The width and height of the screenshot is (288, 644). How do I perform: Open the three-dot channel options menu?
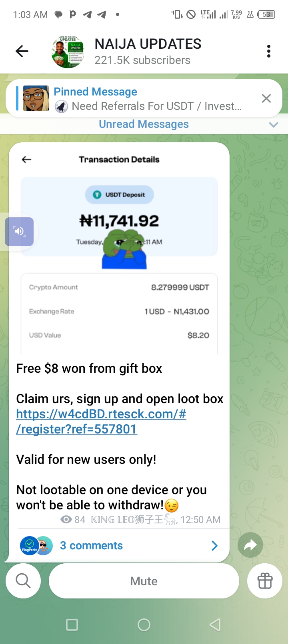(x=269, y=51)
